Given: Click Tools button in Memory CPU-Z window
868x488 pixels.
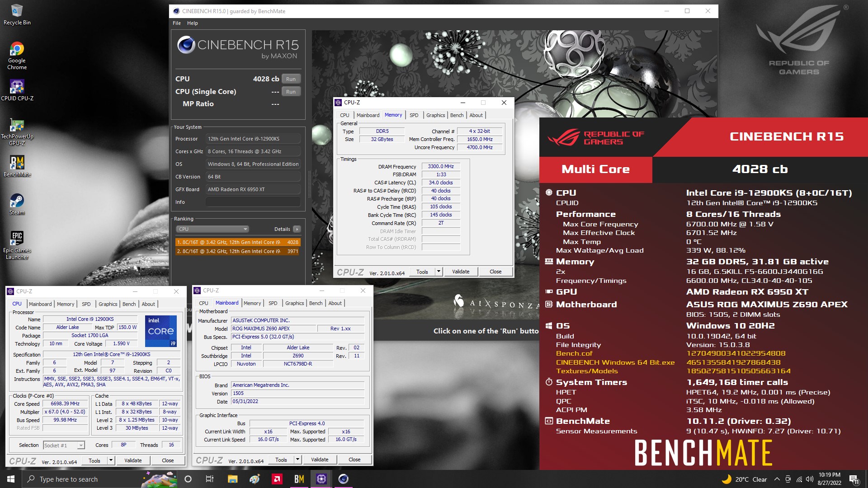Looking at the screenshot, I should [x=422, y=272].
